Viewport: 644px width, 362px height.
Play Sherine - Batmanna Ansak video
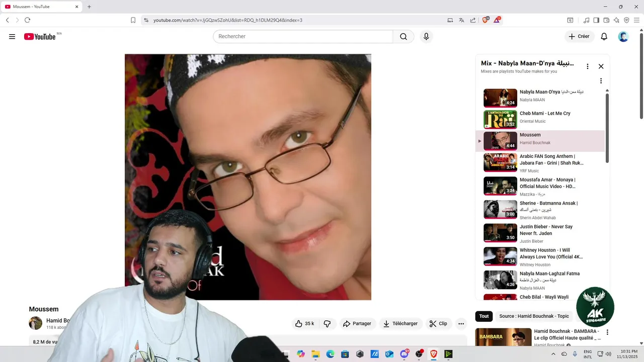pos(541,210)
